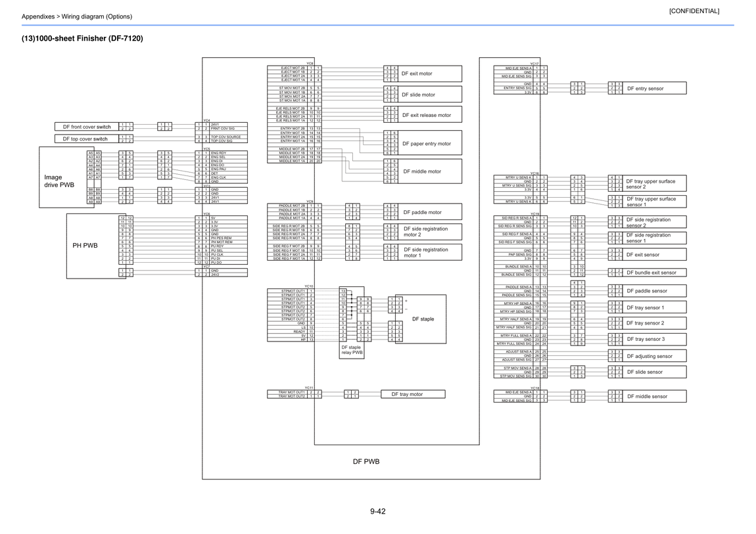Select the DF middle sensor box
Image resolution: width=756 pixels, height=534 pixels.
click(x=654, y=396)
